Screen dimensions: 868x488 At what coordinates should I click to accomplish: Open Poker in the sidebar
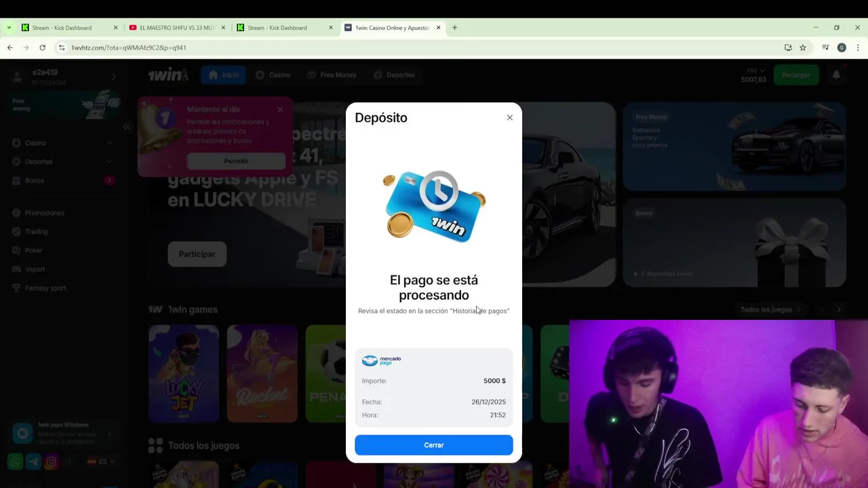click(x=62, y=250)
